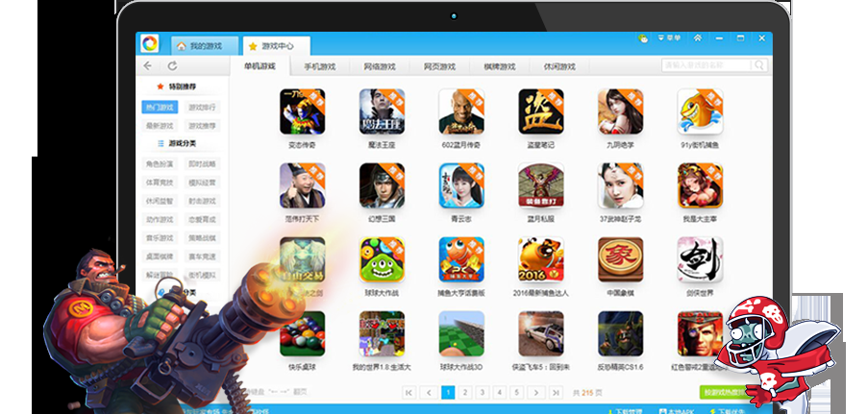Choose the 即时战略 genre filter
868x414 pixels.
202,164
